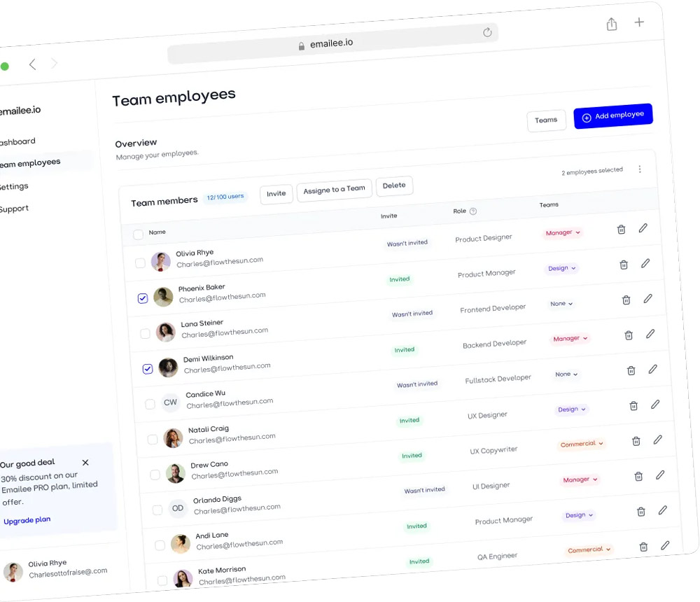Click the Delete button above the table
700x602 pixels.
click(x=394, y=185)
